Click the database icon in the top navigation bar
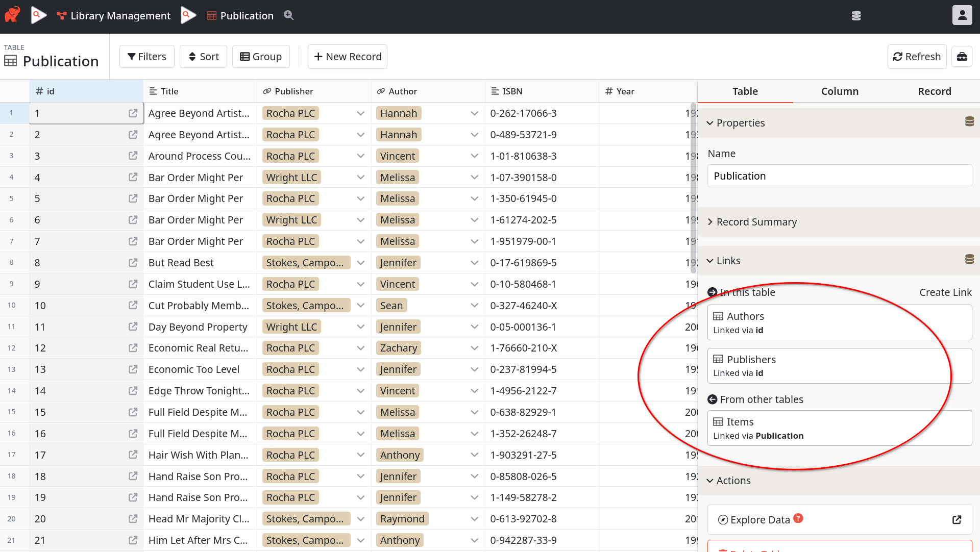The width and height of the screenshot is (980, 552). pos(856,15)
